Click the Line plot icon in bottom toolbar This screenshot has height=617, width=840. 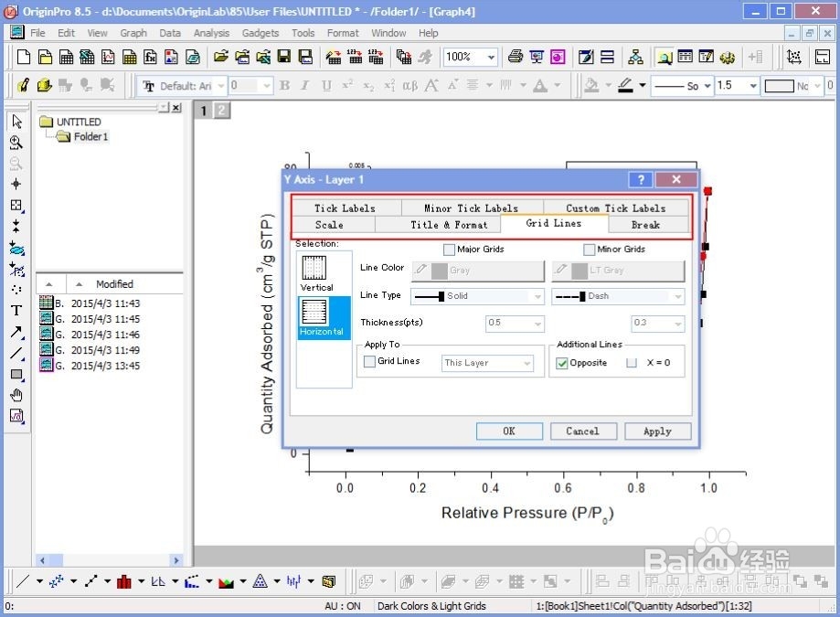[23, 581]
